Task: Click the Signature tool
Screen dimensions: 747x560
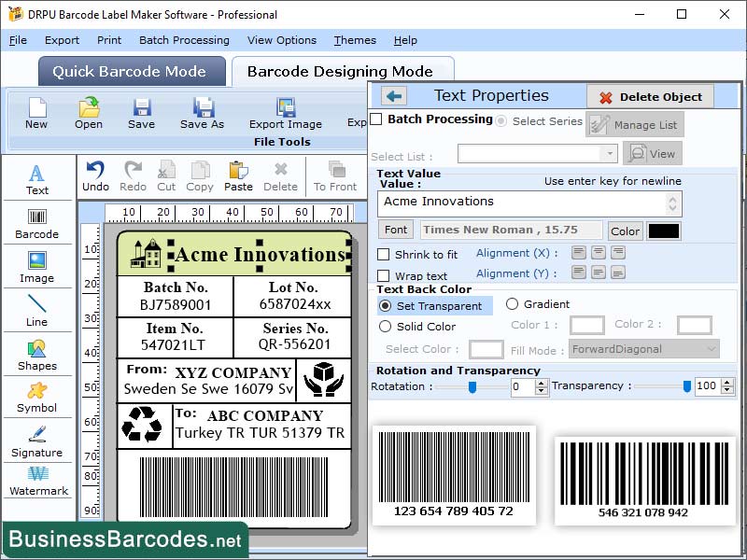Action: pos(37,441)
